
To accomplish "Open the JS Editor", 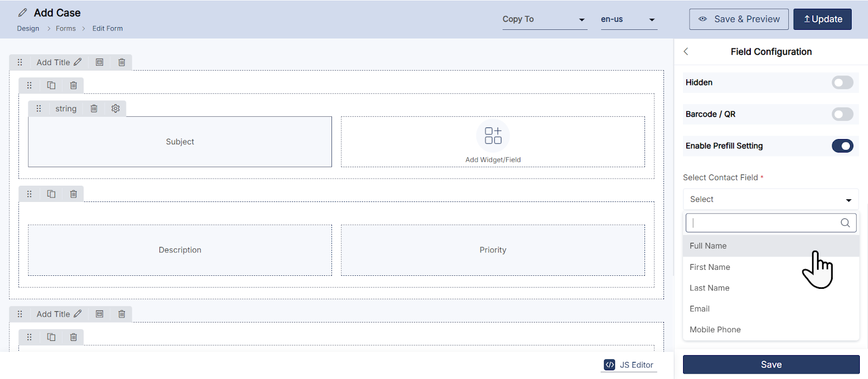I will [x=629, y=365].
